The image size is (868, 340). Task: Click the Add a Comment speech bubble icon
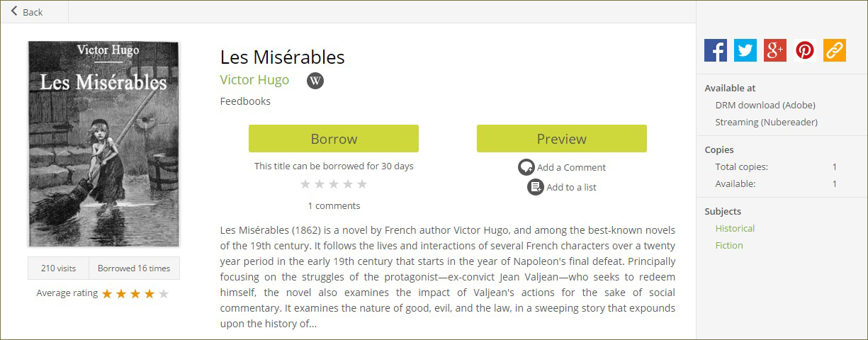point(526,167)
